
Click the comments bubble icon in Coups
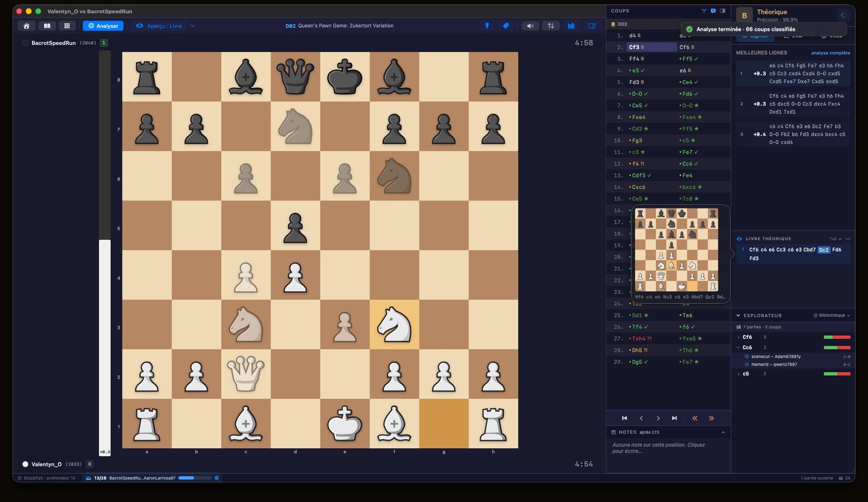[x=713, y=11]
